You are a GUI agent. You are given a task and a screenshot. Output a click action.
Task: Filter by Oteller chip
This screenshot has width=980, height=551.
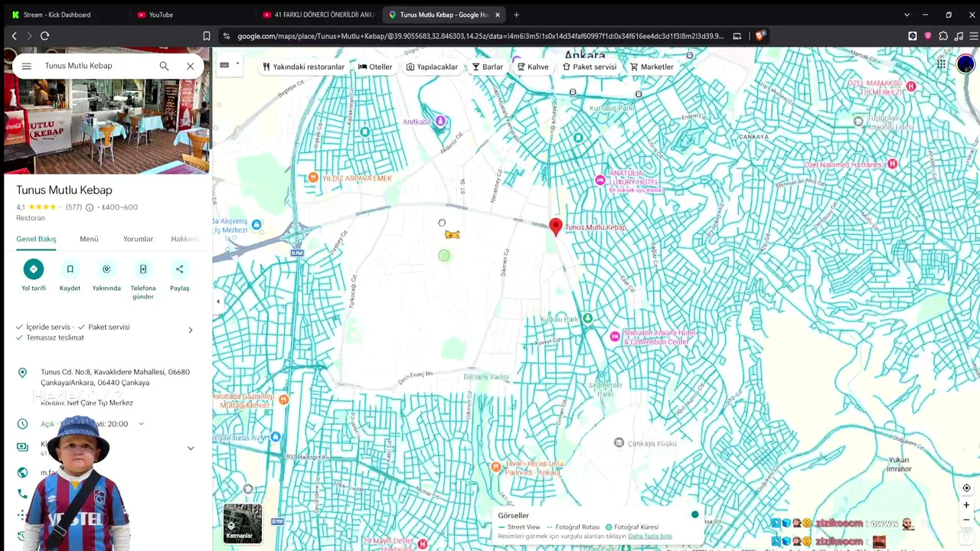tap(375, 67)
